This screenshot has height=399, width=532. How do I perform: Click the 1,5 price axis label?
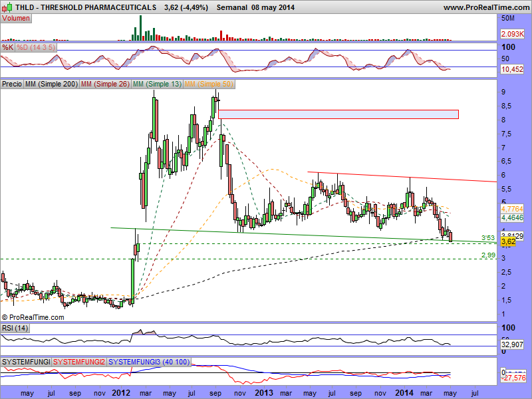pyautogui.click(x=507, y=300)
